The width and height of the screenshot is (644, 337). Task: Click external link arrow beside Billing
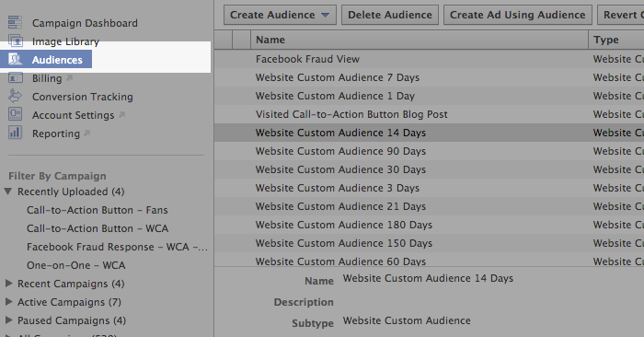click(69, 77)
